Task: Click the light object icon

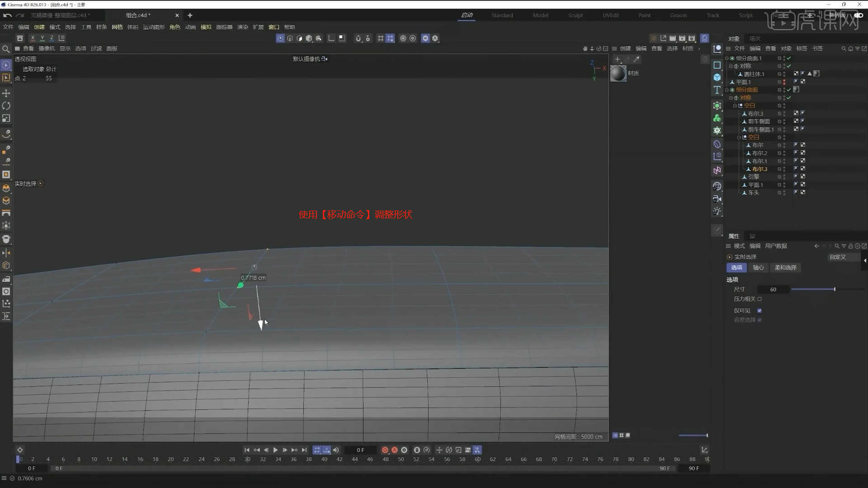Action: [717, 211]
